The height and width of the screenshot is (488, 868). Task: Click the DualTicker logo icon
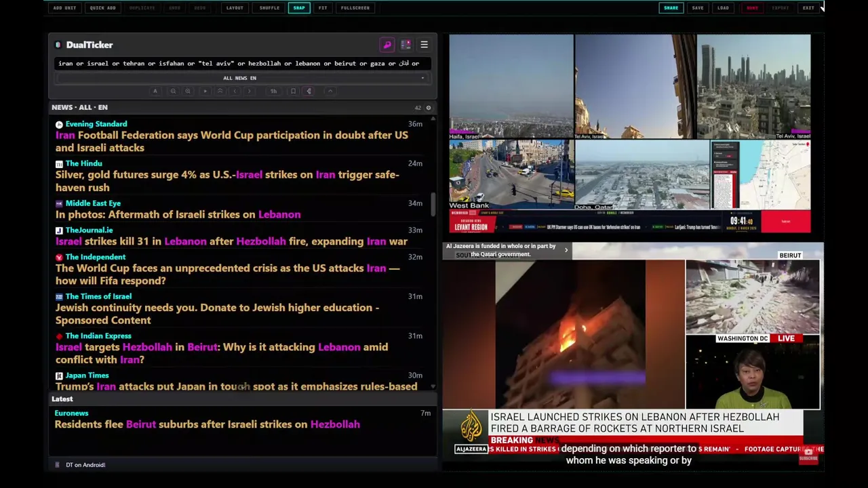[58, 45]
